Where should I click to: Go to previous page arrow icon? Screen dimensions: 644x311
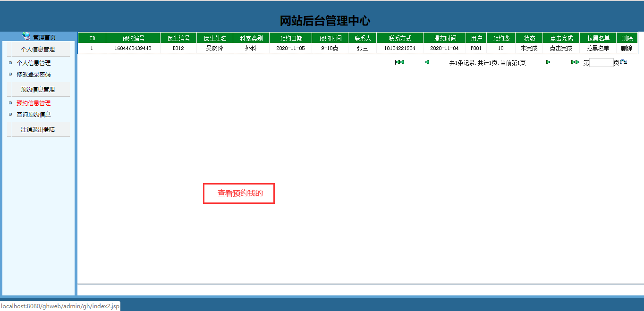[x=427, y=62]
